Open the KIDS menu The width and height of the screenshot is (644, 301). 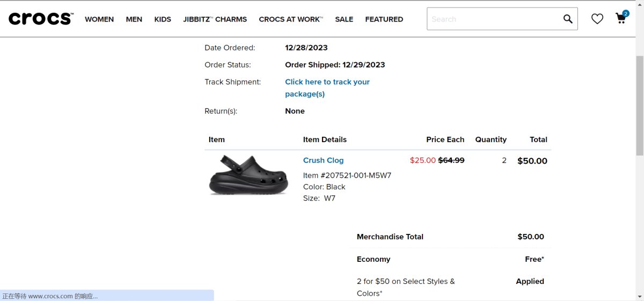163,19
